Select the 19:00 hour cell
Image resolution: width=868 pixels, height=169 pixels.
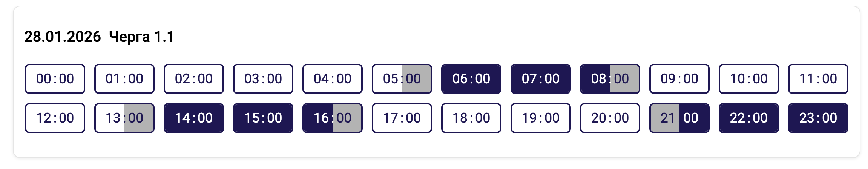click(x=541, y=118)
